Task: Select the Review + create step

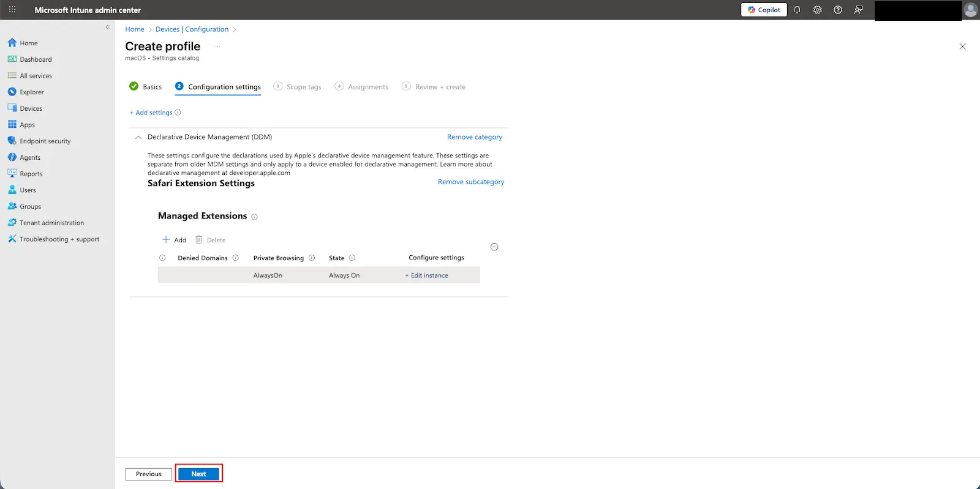Action: click(x=434, y=87)
